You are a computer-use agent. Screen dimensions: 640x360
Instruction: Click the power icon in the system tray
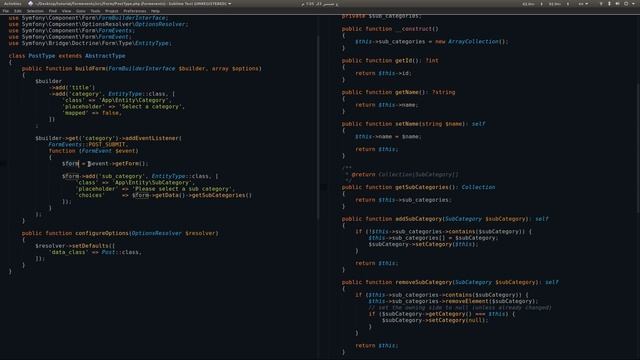tap(626, 4)
